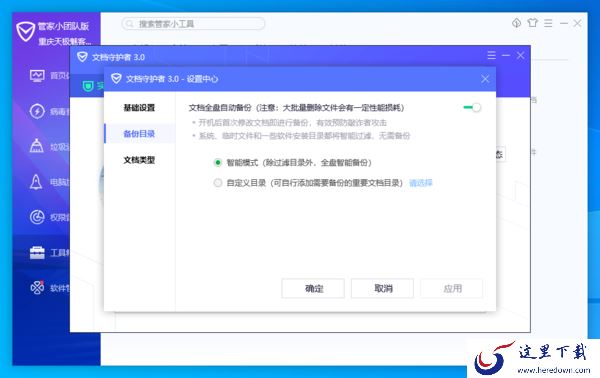Click the 首页 monitor icon in the sidebar
The width and height of the screenshot is (600, 378).
point(37,75)
